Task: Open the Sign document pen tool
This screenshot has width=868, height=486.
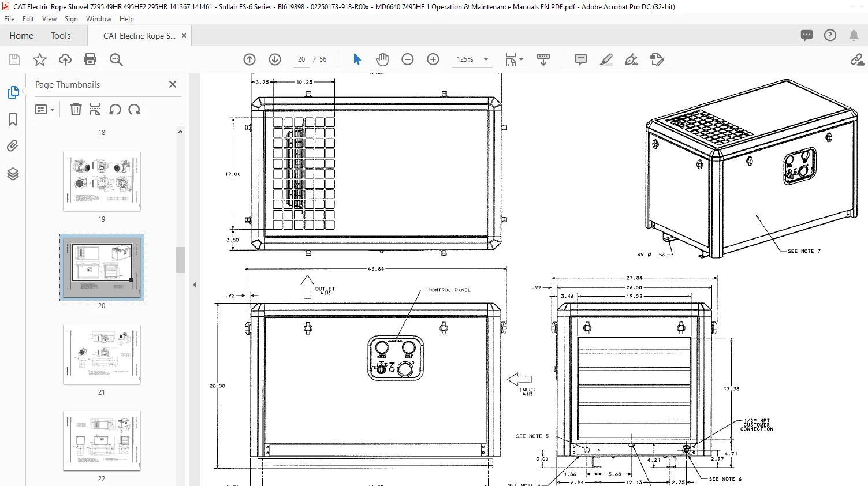Action: pos(632,59)
